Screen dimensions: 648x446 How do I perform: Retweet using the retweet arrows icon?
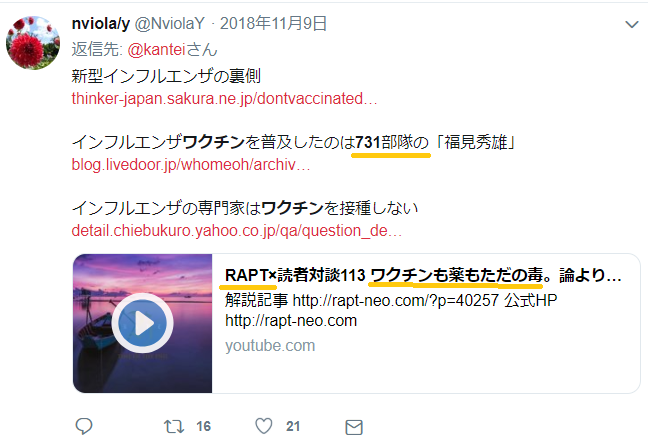pos(174,426)
